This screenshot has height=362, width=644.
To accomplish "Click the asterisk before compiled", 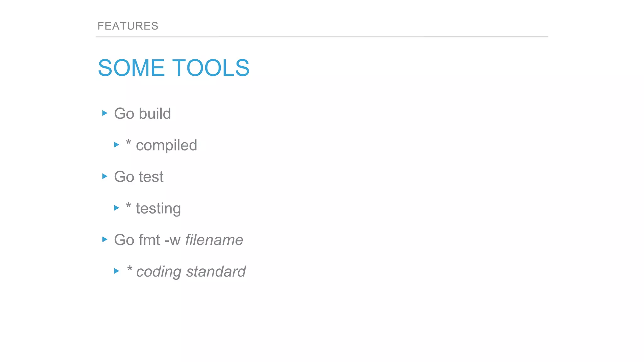I will (128, 142).
